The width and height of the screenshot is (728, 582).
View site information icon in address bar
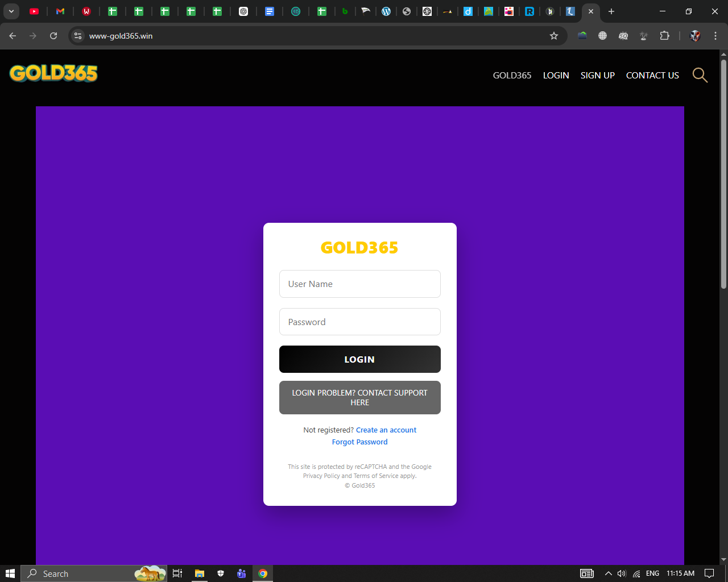[78, 36]
